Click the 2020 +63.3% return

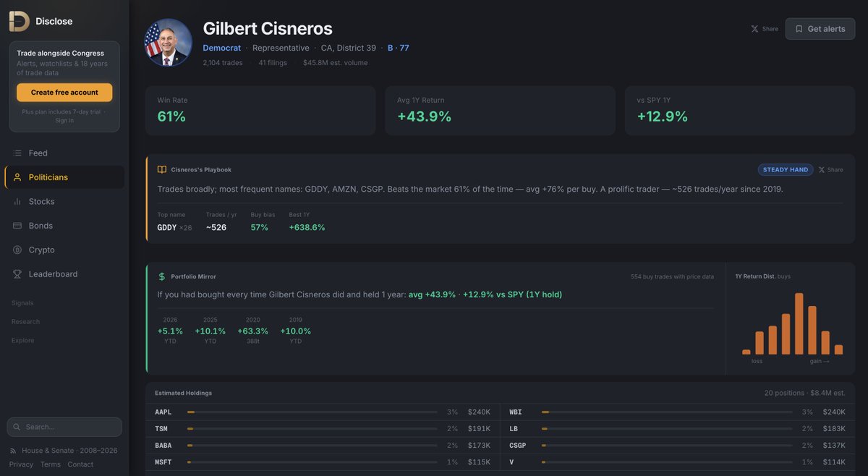pos(252,331)
